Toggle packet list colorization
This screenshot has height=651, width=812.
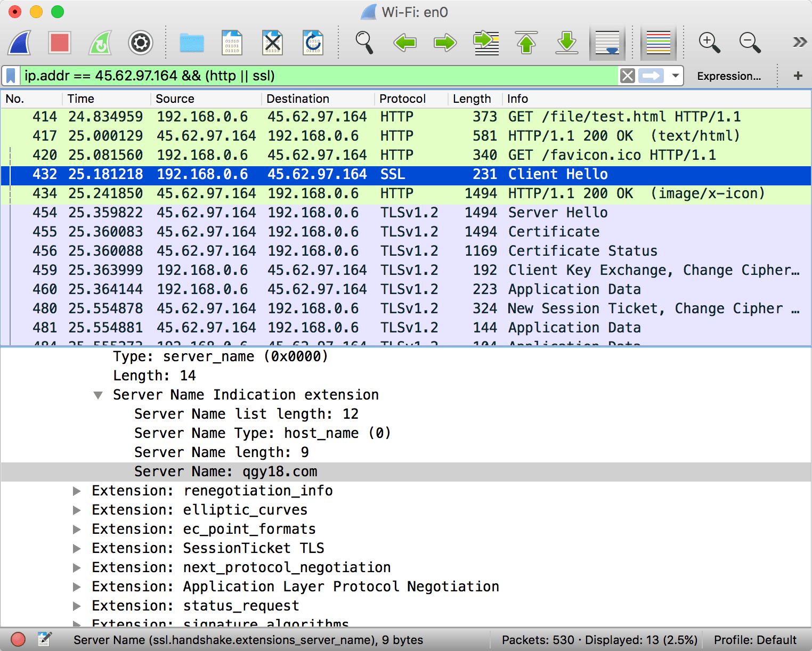tap(658, 43)
